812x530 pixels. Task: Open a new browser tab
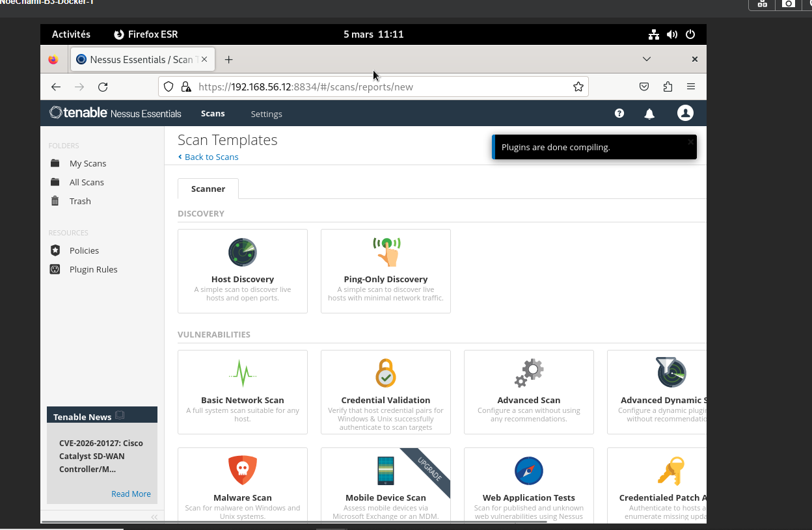(x=228, y=59)
